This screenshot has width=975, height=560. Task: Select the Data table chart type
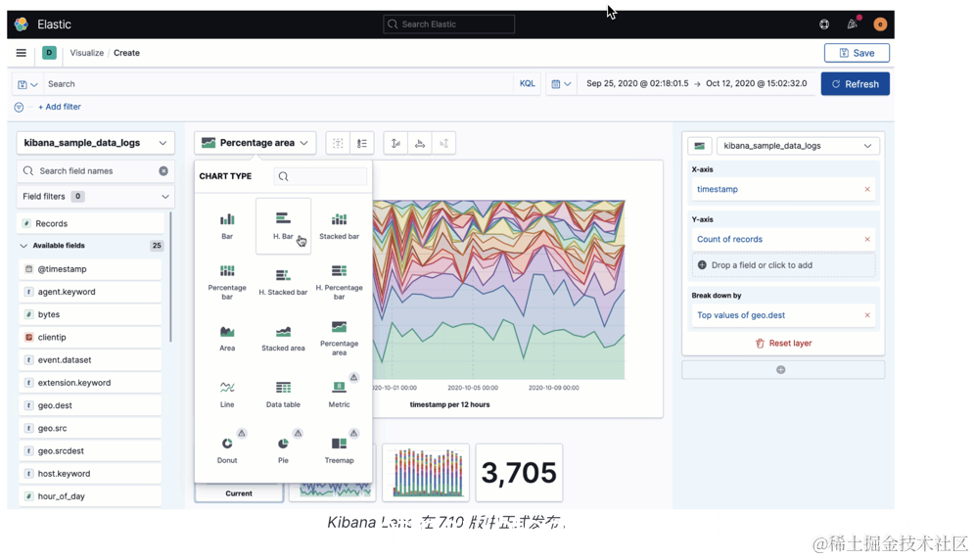pyautogui.click(x=283, y=394)
